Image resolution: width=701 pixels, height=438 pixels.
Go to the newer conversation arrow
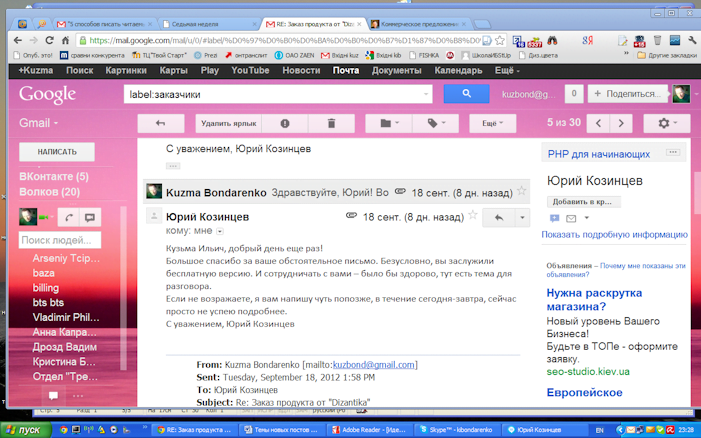tap(598, 123)
